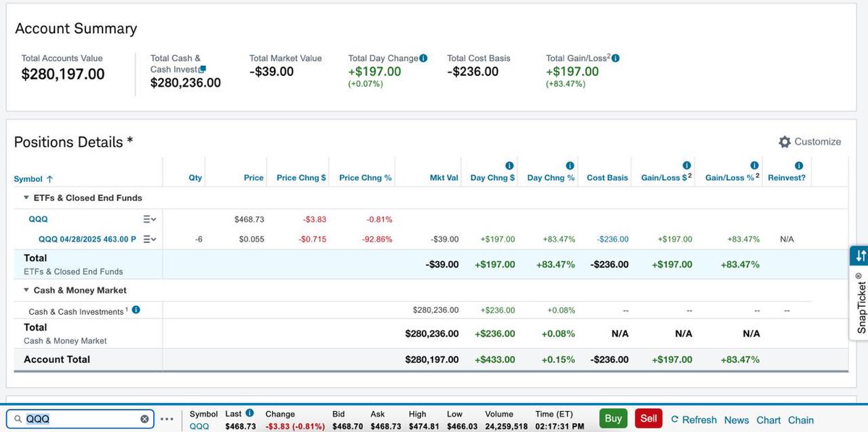Open Chart for QQQ

(769, 420)
